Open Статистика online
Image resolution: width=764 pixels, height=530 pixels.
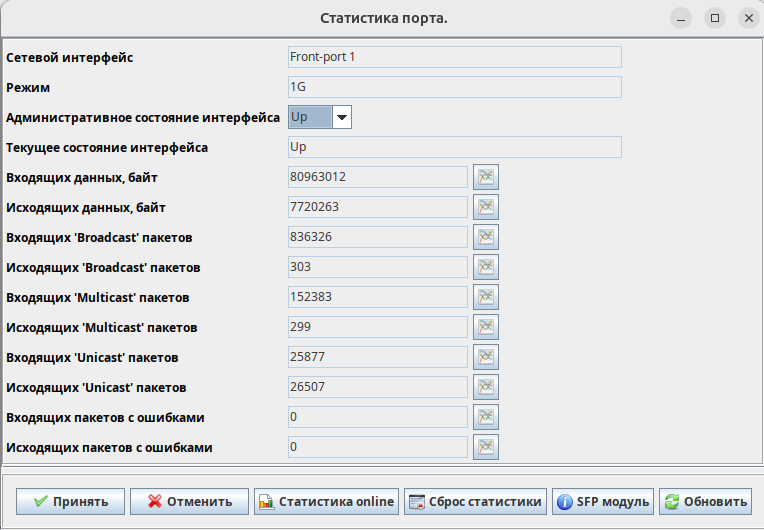click(327, 502)
